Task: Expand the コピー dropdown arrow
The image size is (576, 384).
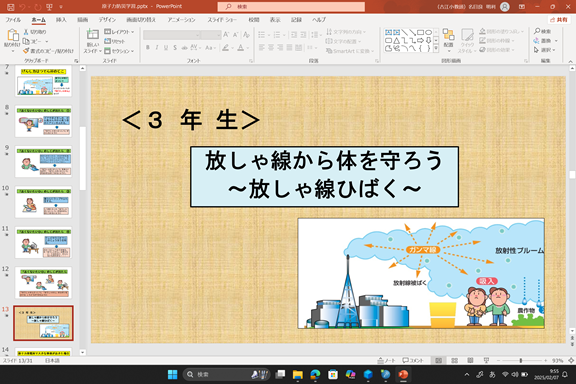Action: [47, 42]
